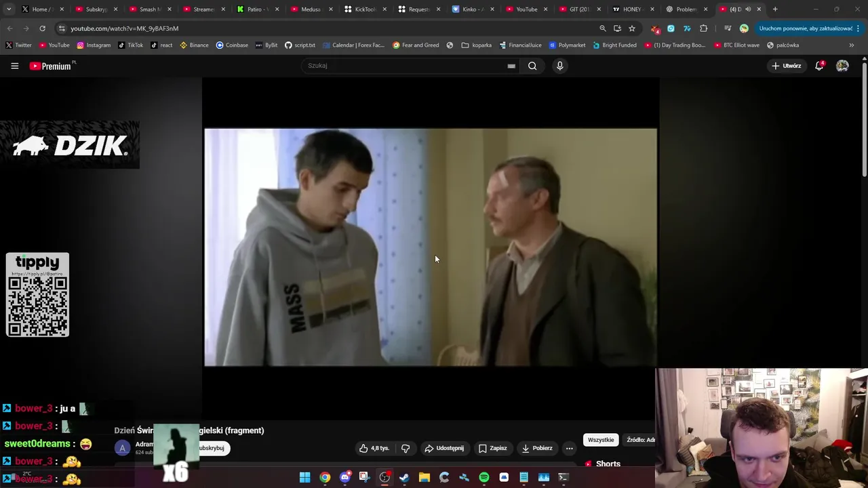868x488 pixels.
Task: Submit search with the magnifier button
Action: click(x=532, y=66)
